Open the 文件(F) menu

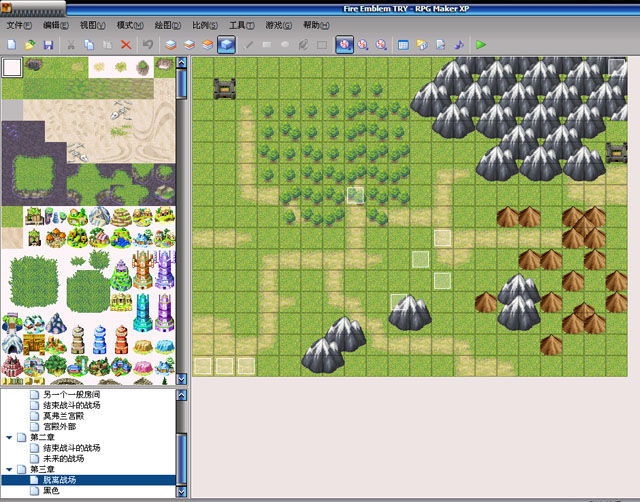point(19,25)
